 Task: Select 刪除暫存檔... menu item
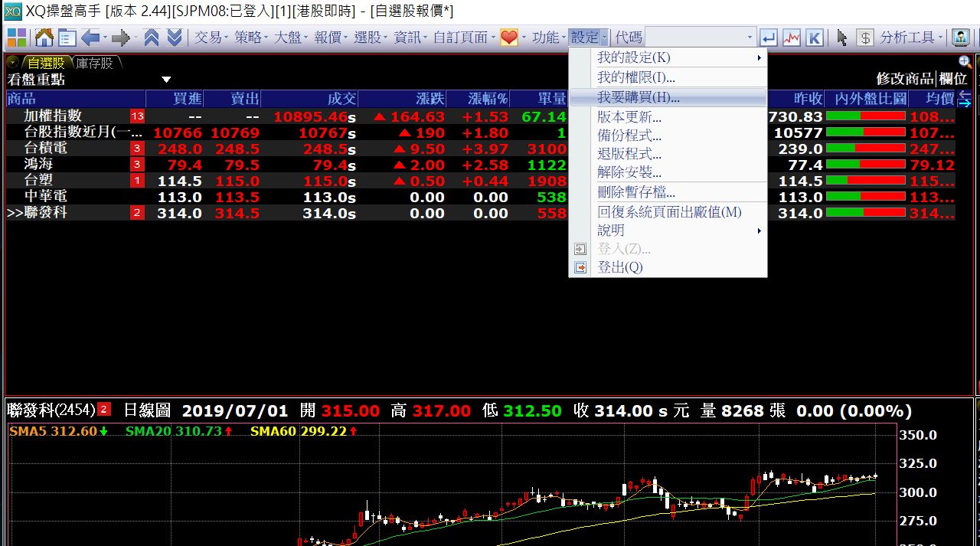668,192
